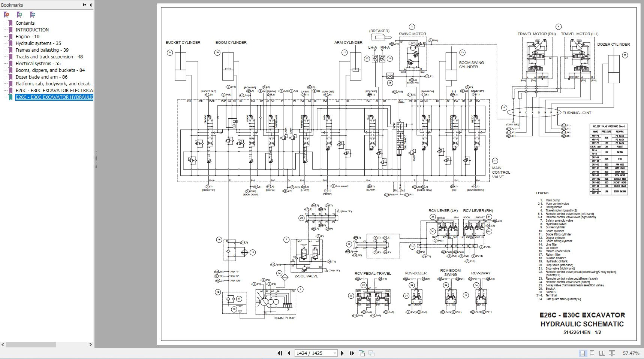Select the E26C - E30C EXCAVATOR ELECTRICAL bookmark
This screenshot has width=644, height=359.
pos(55,90)
